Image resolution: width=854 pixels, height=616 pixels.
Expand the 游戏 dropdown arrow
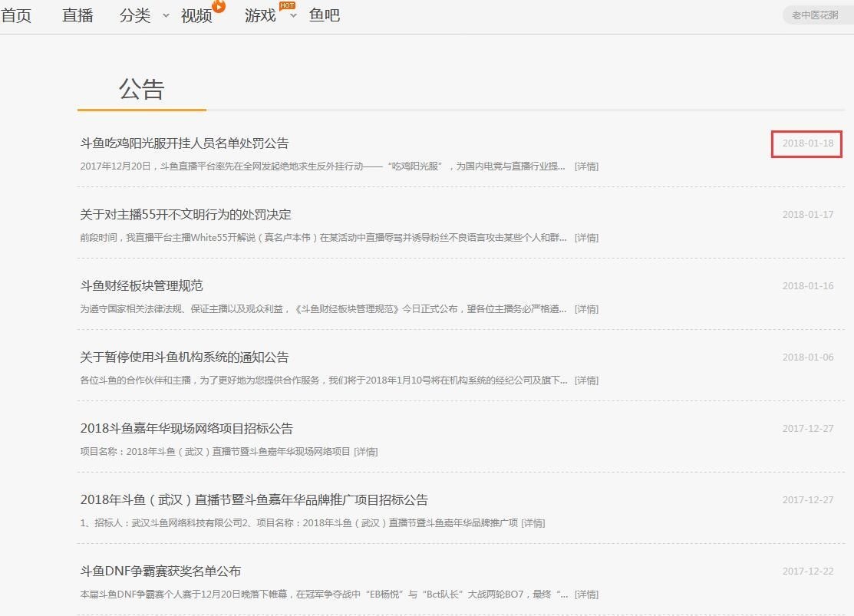point(293,16)
